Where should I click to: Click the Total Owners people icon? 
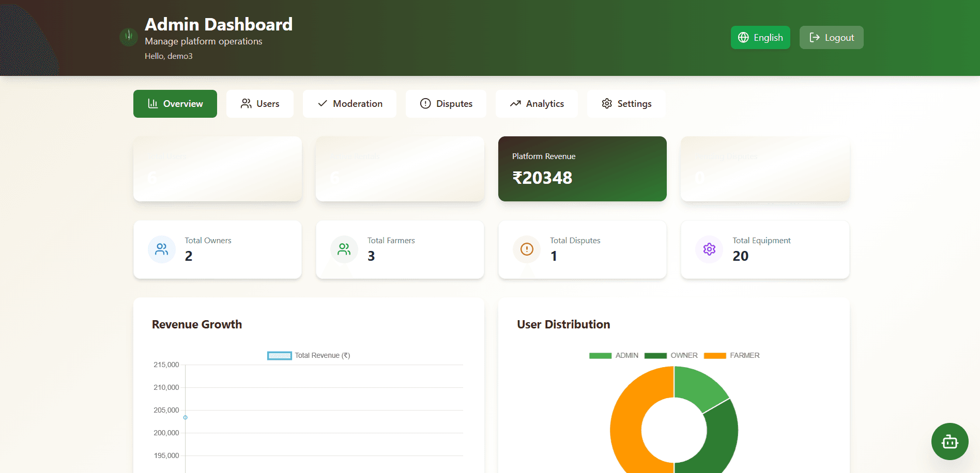tap(162, 249)
